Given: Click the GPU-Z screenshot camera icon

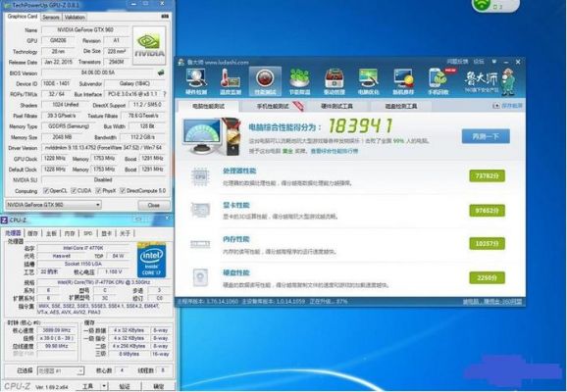Looking at the screenshot, I should pos(165,17).
